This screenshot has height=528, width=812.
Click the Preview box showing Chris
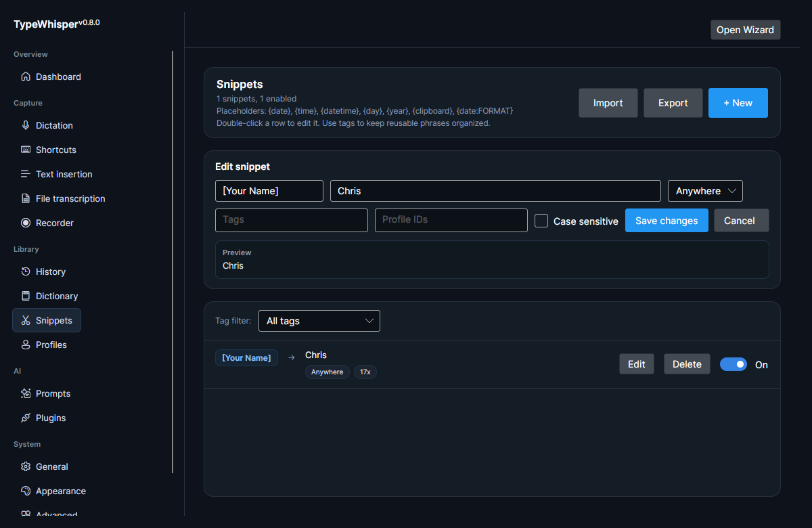492,259
